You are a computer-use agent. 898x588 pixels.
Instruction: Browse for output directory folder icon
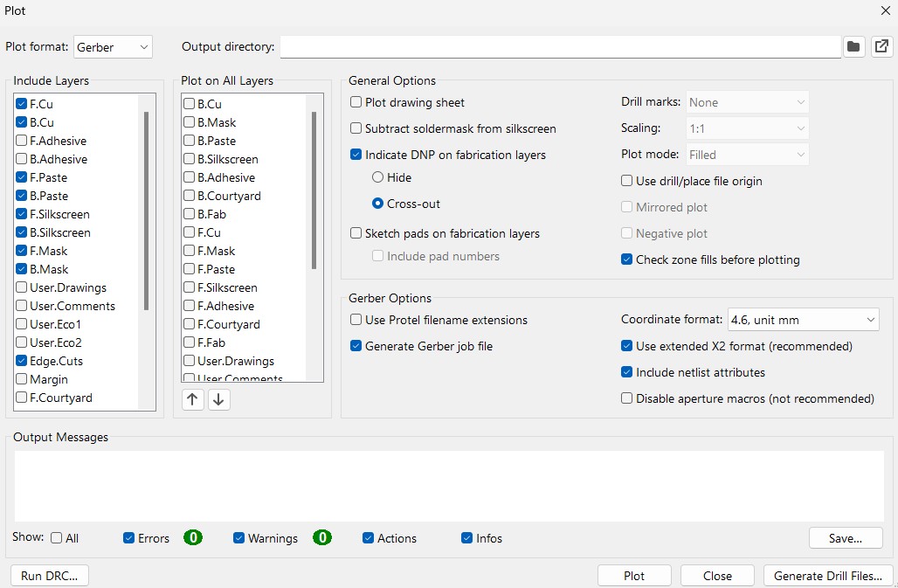853,46
